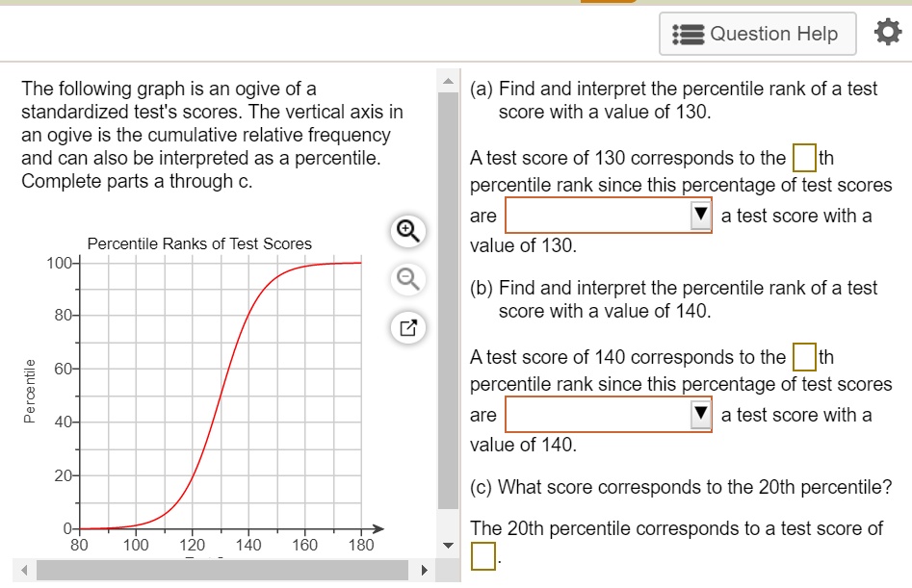Open the settings gear menu
The width and height of the screenshot is (912, 588).
[x=886, y=31]
